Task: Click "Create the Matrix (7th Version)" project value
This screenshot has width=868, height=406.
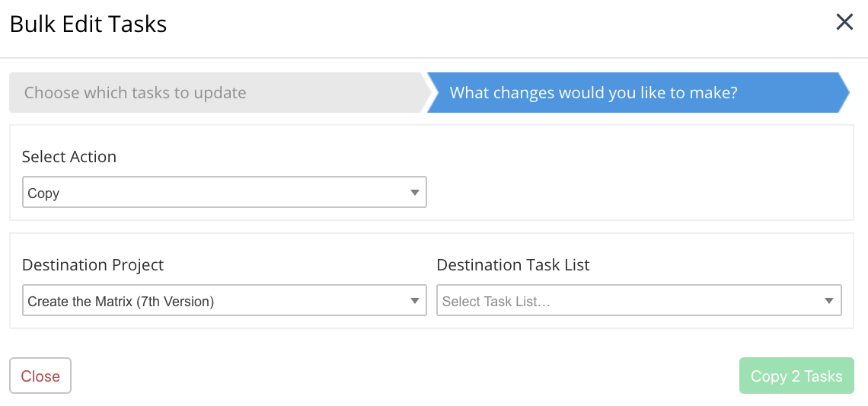Action: [121, 302]
